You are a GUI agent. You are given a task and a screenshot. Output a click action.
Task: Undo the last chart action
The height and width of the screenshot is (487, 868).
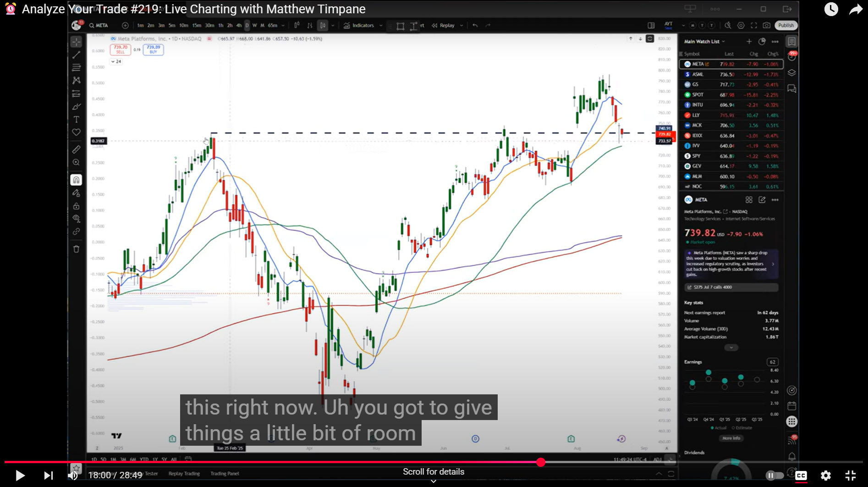tap(475, 25)
